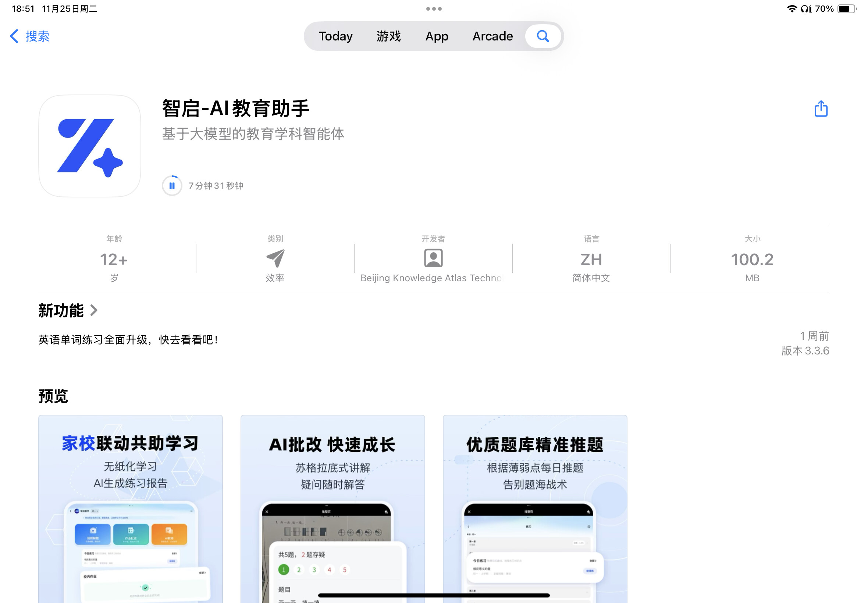
Task: Open the Arcade tab
Action: (x=492, y=36)
